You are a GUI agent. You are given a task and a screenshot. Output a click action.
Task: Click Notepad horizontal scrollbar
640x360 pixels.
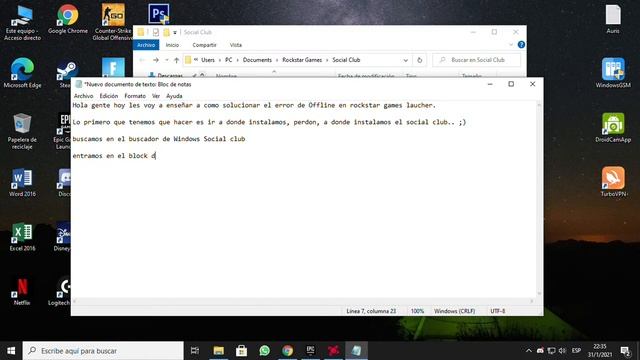[x=303, y=301]
